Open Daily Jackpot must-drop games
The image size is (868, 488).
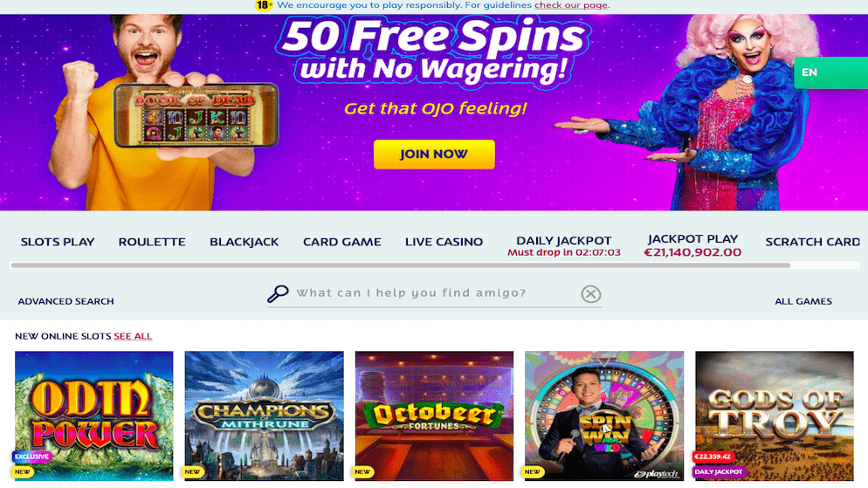(x=563, y=246)
